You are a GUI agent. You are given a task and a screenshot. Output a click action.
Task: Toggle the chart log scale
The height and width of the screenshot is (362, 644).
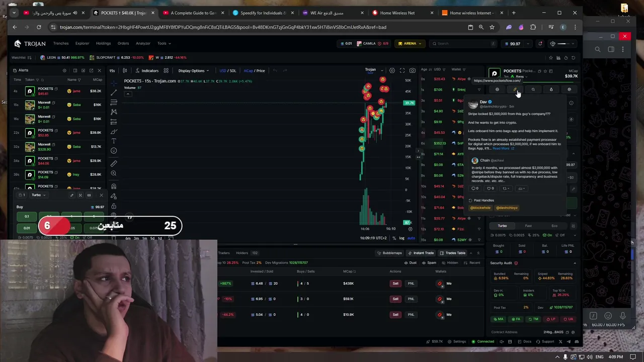coord(401,238)
